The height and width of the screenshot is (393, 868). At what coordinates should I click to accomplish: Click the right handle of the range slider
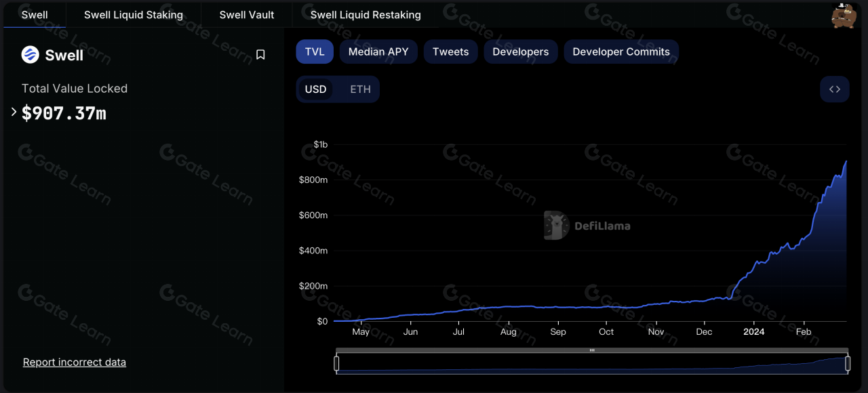point(848,364)
